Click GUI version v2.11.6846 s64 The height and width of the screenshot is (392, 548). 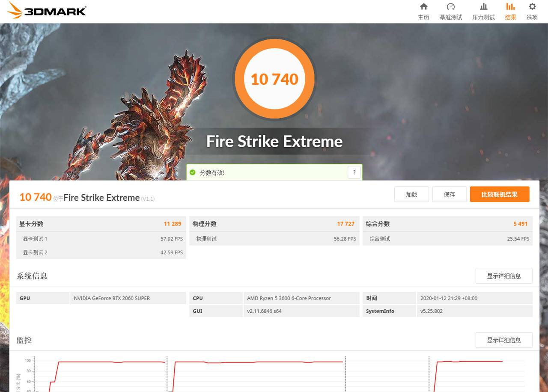(x=264, y=311)
